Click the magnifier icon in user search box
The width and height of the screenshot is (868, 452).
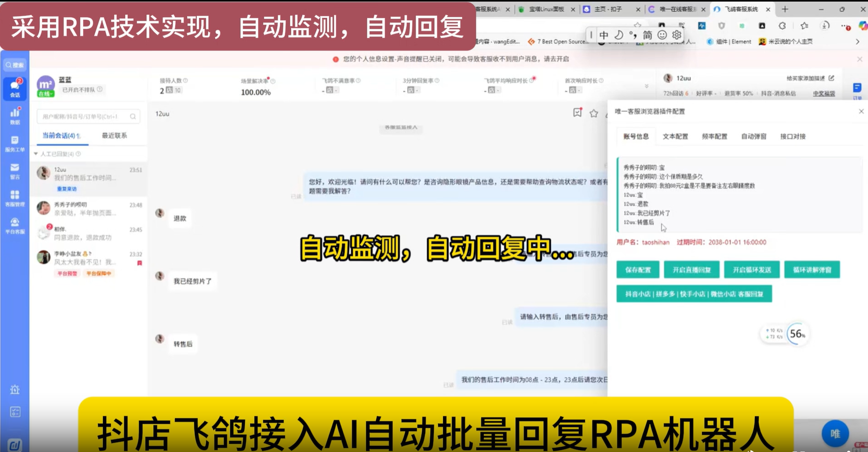pyautogui.click(x=133, y=117)
